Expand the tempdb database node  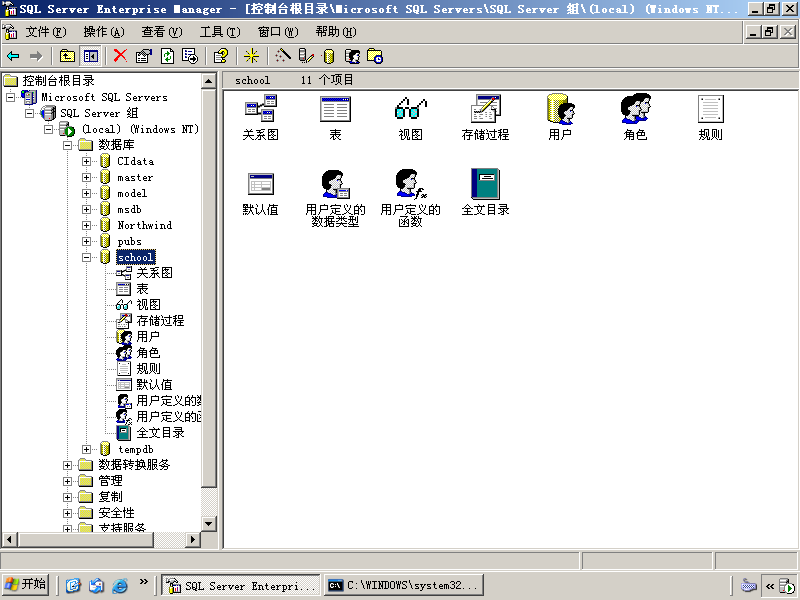(x=86, y=449)
